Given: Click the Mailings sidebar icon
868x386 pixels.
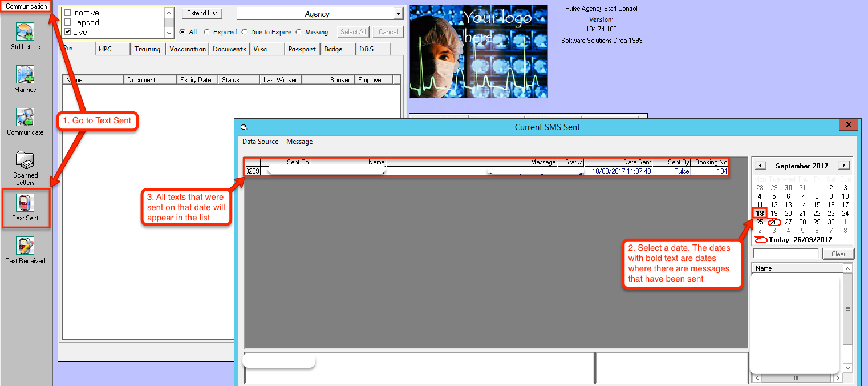Looking at the screenshot, I should point(26,75).
